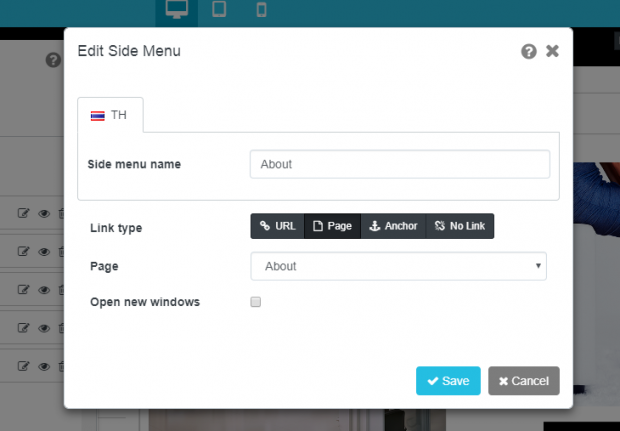Close the Edit Side Menu dialog
The width and height of the screenshot is (620, 431).
click(552, 51)
